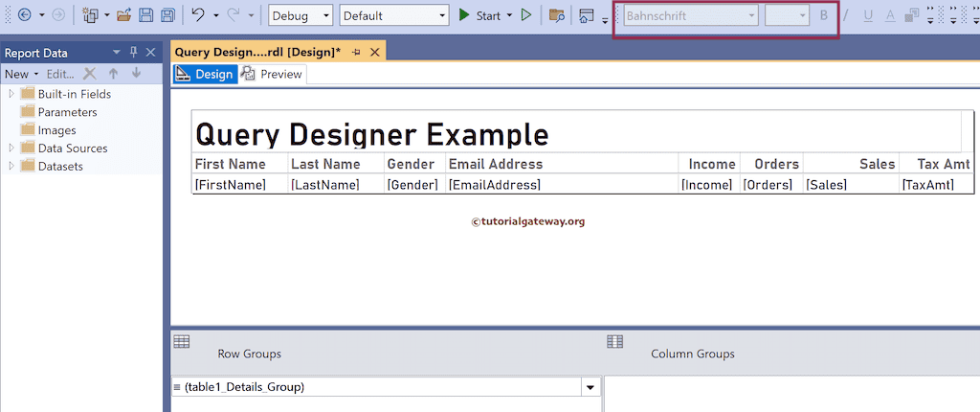
Task: Open the New Project dropdown arrow
Action: click(x=107, y=15)
